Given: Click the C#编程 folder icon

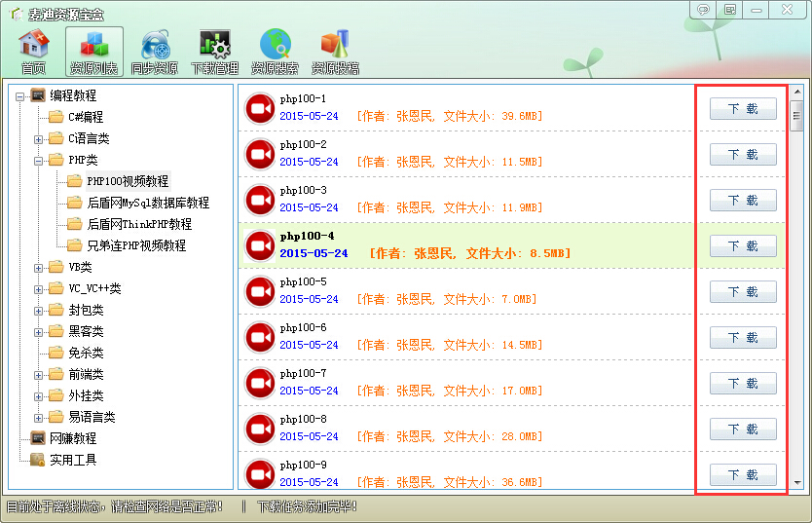Looking at the screenshot, I should (56, 117).
